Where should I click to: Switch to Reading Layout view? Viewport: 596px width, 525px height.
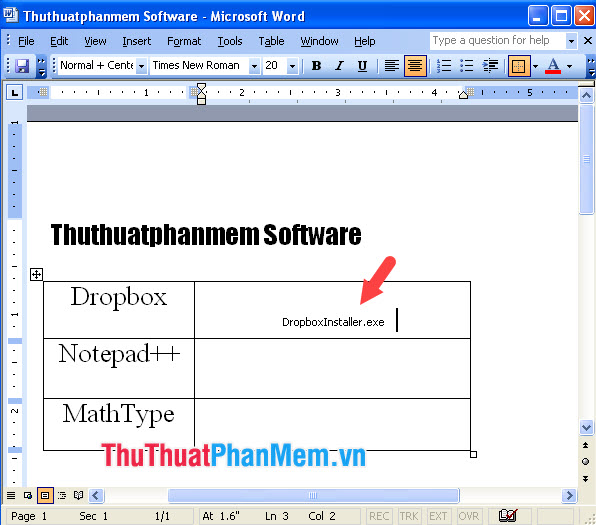point(79,495)
